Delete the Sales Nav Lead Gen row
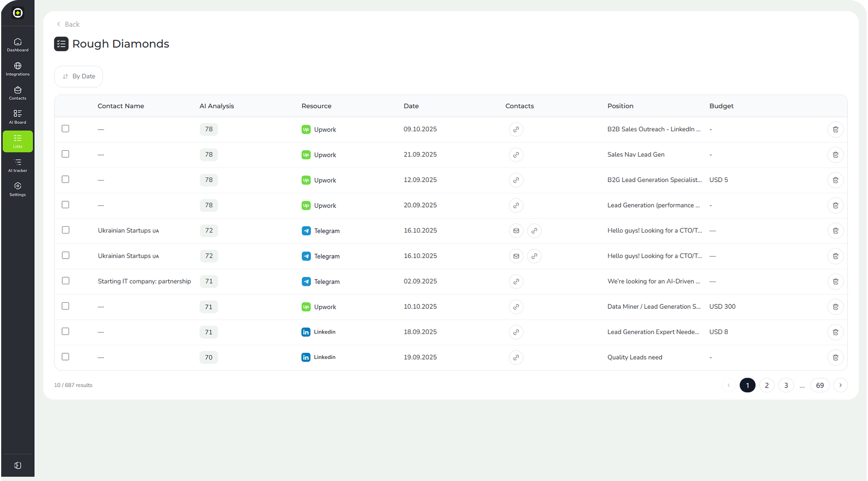Image resolution: width=868 pixels, height=481 pixels. coord(835,155)
